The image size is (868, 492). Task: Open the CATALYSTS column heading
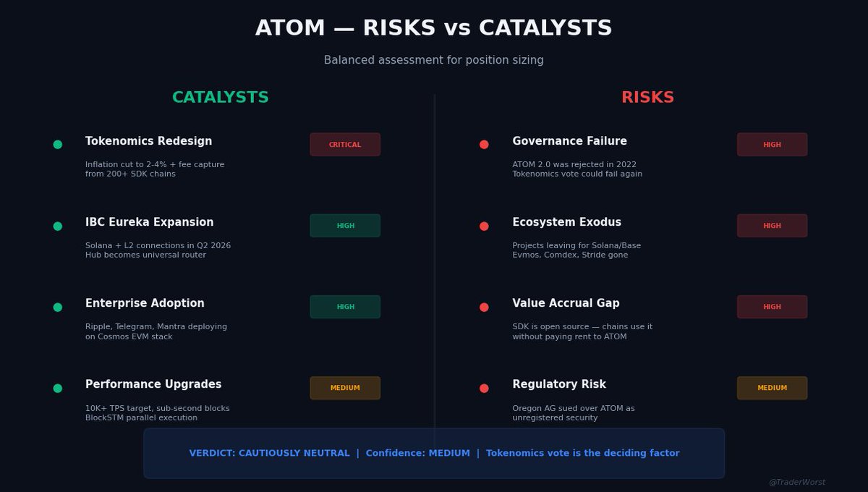[221, 98]
